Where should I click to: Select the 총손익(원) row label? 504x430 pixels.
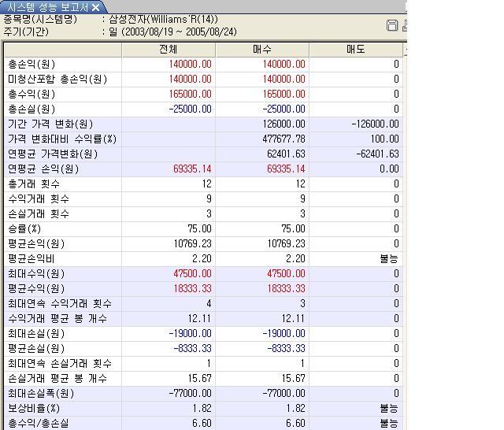[x=31, y=65]
